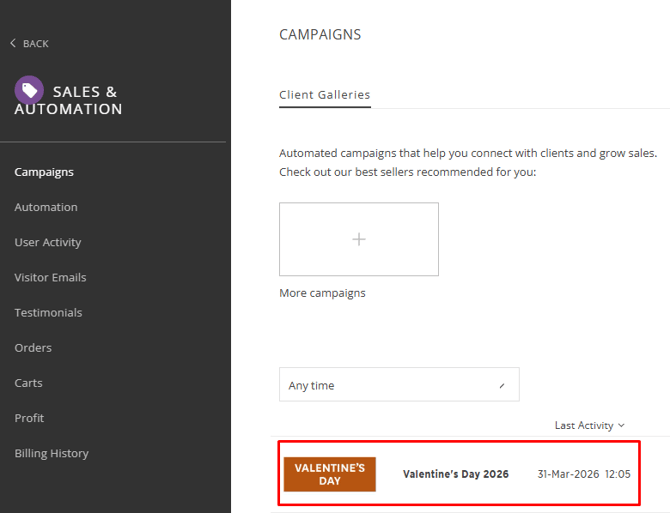Screen dimensions: 670x513
Task: Click the plus icon to add campaign
Action: (x=359, y=239)
